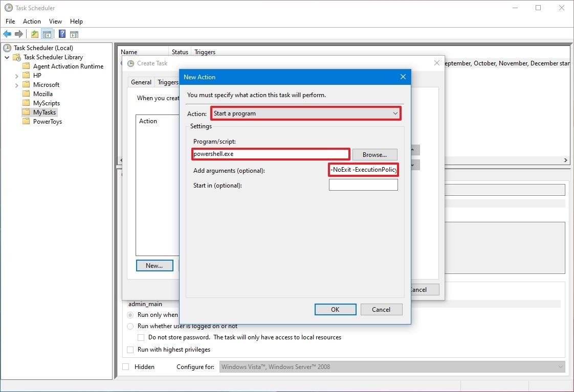Image resolution: width=574 pixels, height=392 pixels.
Task: Check the Run with highest privileges box
Action: (x=130, y=350)
